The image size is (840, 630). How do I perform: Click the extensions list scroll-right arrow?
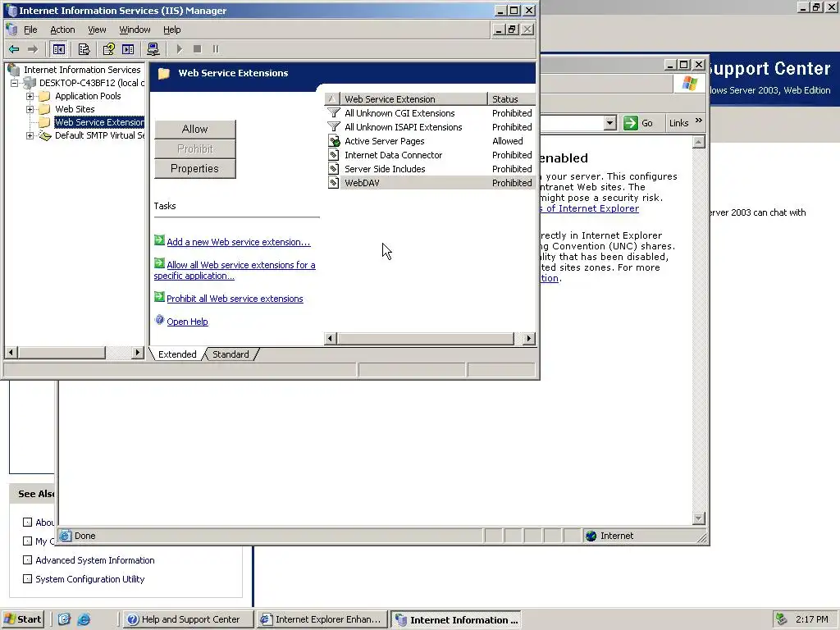point(529,339)
